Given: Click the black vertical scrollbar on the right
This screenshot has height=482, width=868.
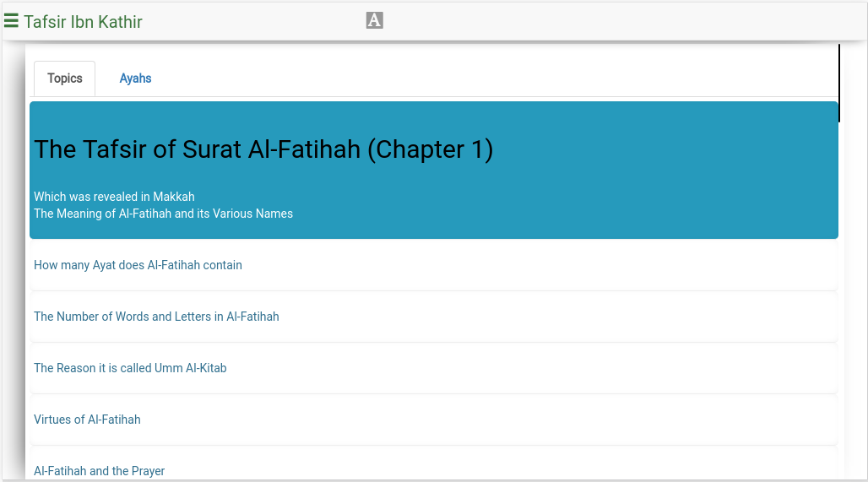Looking at the screenshot, I should [839, 83].
